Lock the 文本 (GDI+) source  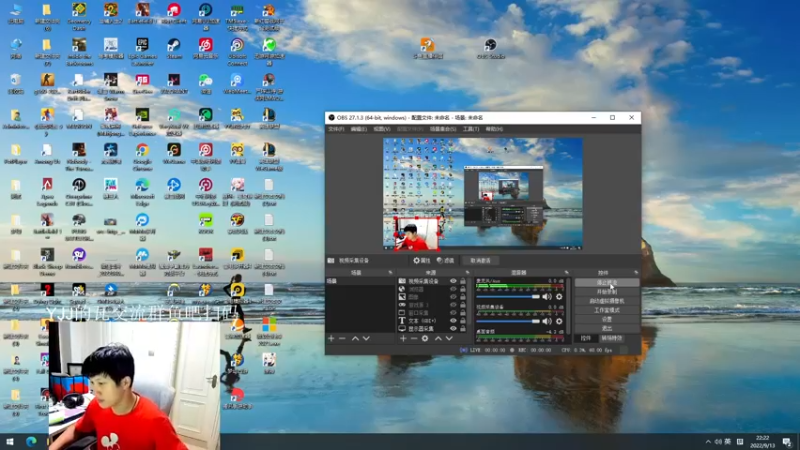pos(463,321)
